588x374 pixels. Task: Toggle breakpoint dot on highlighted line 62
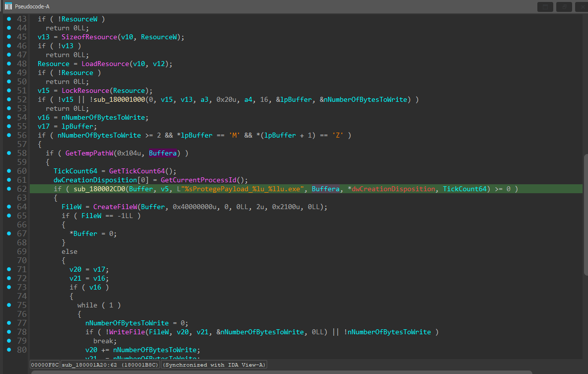pyautogui.click(x=9, y=189)
